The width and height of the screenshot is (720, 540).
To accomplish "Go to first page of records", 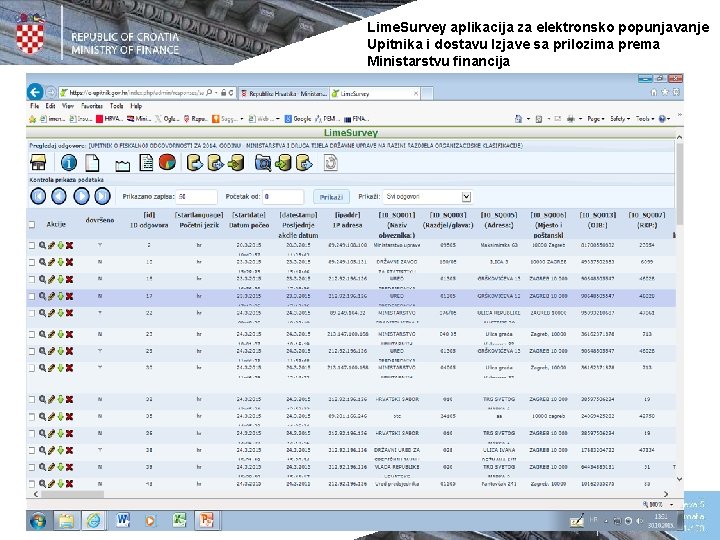I will [38, 197].
